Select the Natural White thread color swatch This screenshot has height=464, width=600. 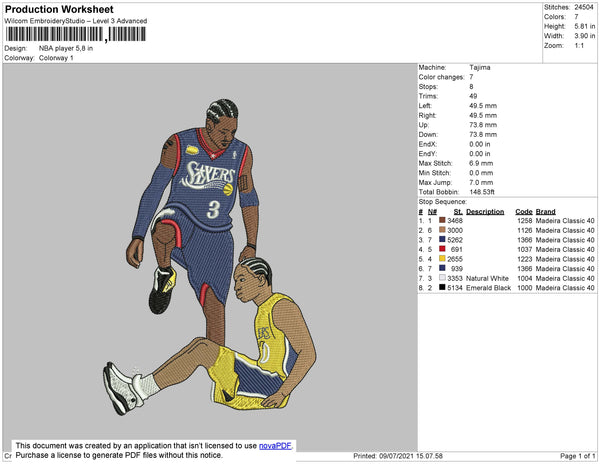coord(442,278)
